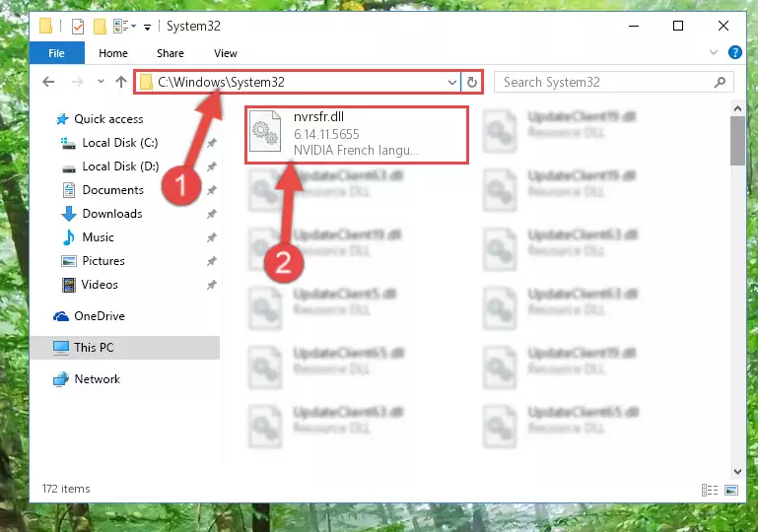Select Network in navigation pane

87,379
